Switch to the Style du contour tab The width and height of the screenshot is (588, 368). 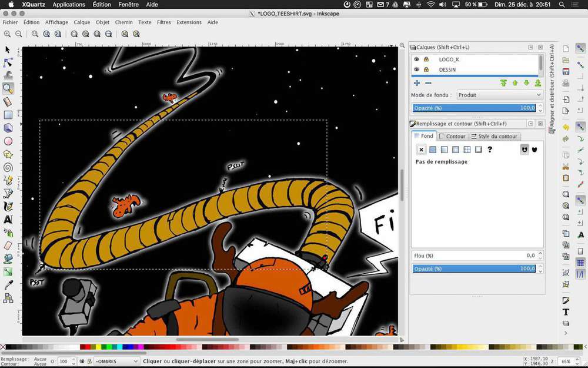494,136
